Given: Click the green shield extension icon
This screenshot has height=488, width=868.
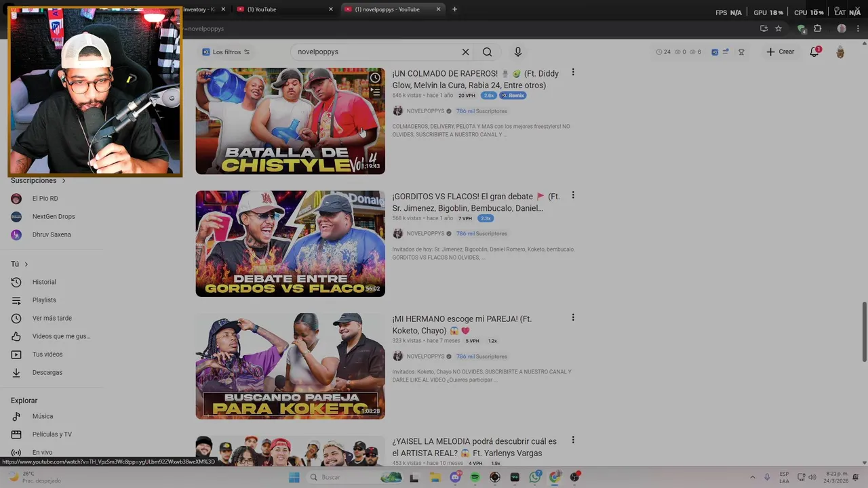Looking at the screenshot, I should pyautogui.click(x=802, y=28).
